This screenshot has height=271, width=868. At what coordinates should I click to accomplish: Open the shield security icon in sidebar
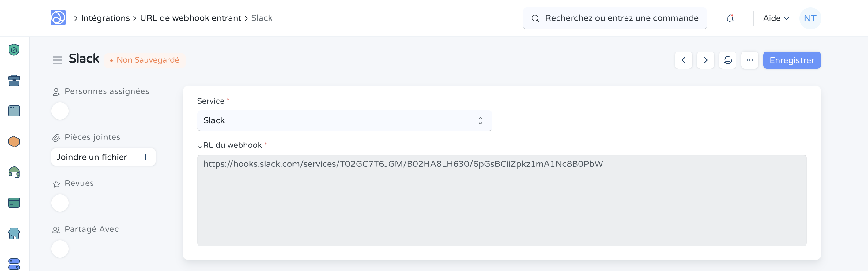coord(13,50)
